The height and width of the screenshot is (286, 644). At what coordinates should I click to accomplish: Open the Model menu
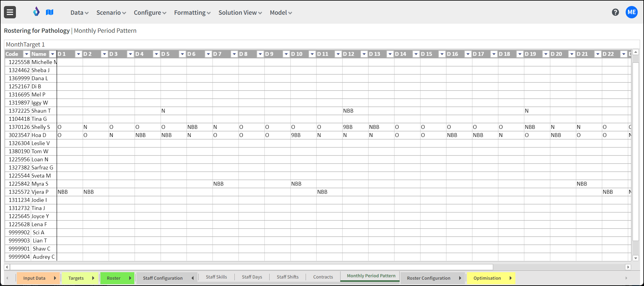click(281, 13)
